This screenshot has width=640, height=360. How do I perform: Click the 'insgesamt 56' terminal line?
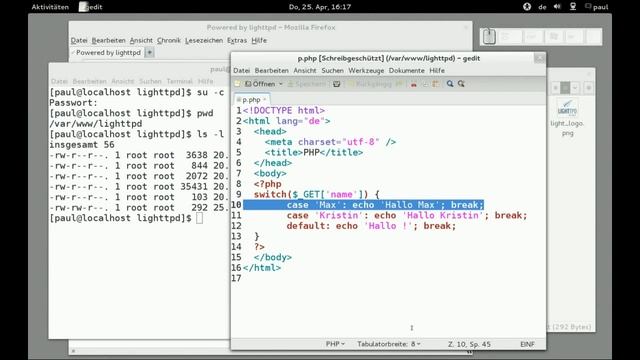pos(82,145)
